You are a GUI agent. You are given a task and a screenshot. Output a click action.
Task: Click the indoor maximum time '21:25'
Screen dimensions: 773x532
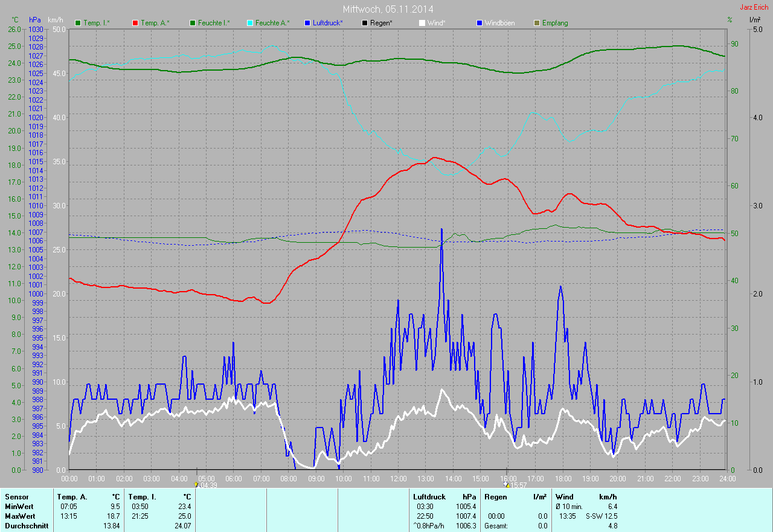[x=141, y=516]
